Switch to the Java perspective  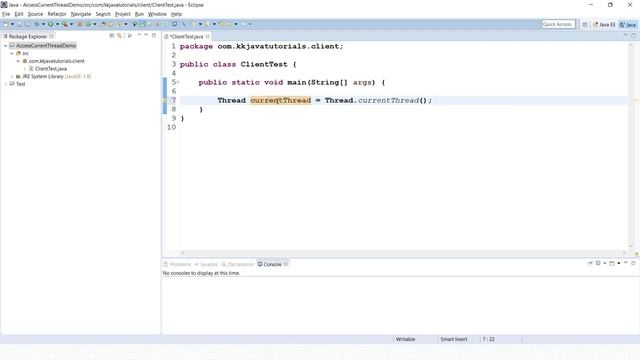tap(628, 24)
